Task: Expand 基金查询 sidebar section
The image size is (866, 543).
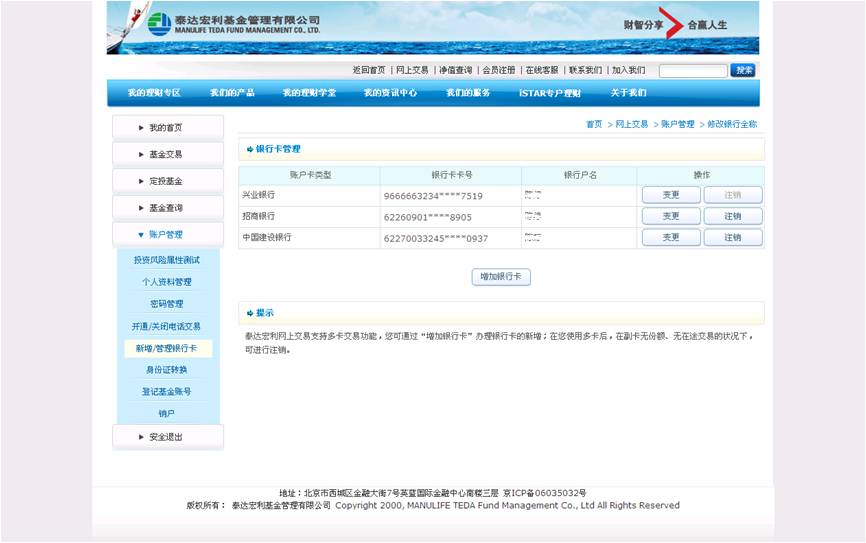Action: pos(168,208)
